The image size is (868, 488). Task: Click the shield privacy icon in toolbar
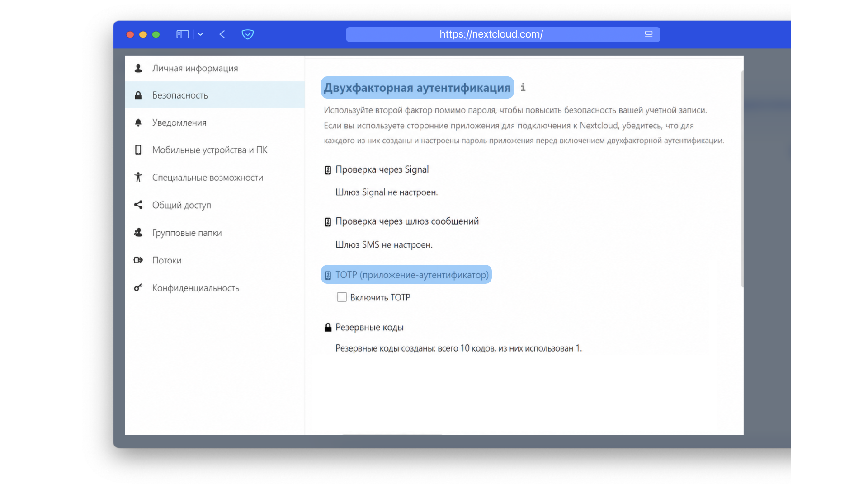[248, 34]
